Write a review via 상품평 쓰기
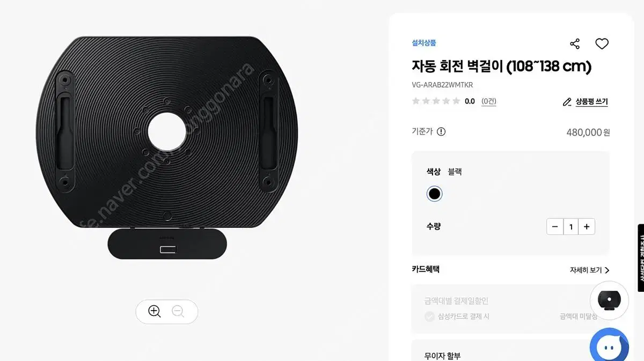The height and width of the screenshot is (361, 644). coord(591,102)
